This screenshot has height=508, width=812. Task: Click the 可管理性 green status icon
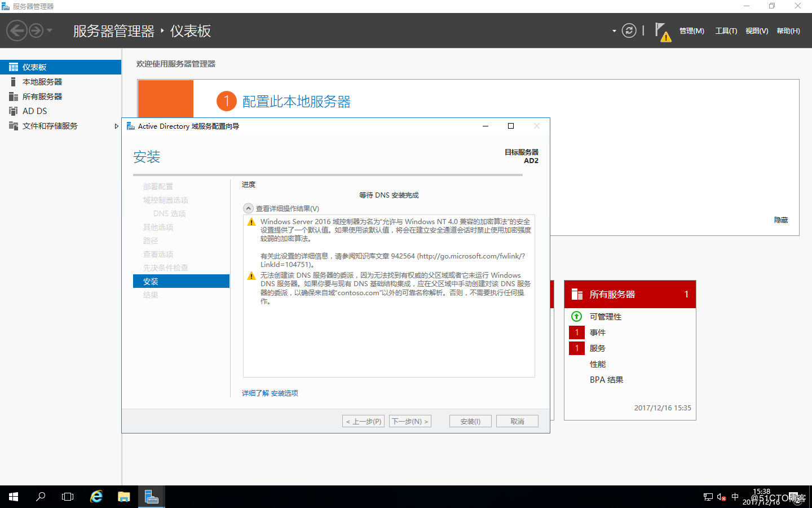coord(576,316)
